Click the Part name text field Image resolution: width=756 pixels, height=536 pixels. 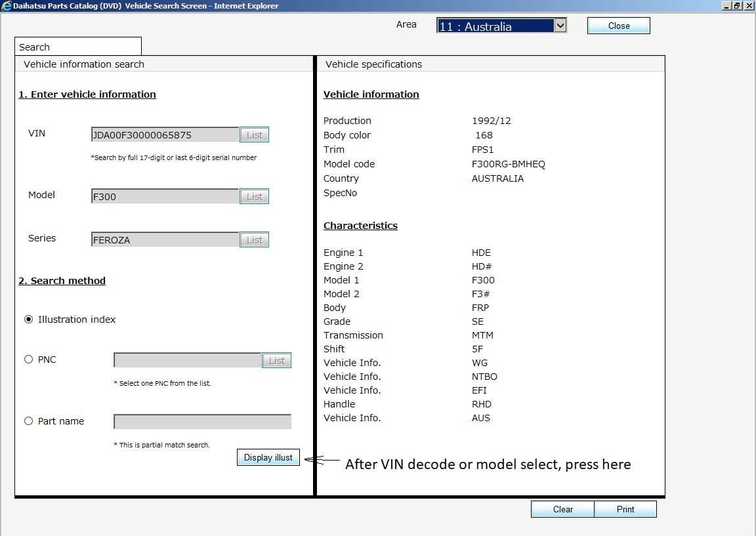click(x=203, y=422)
